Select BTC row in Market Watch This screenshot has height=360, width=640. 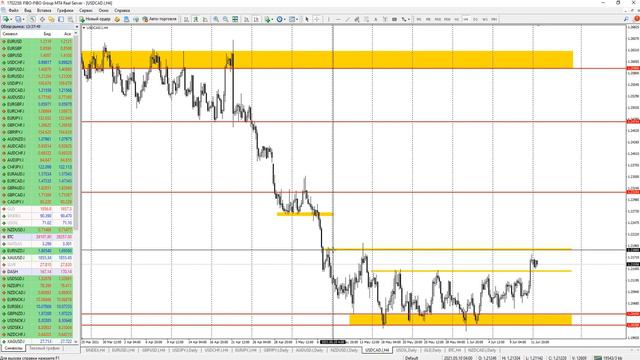point(37,237)
